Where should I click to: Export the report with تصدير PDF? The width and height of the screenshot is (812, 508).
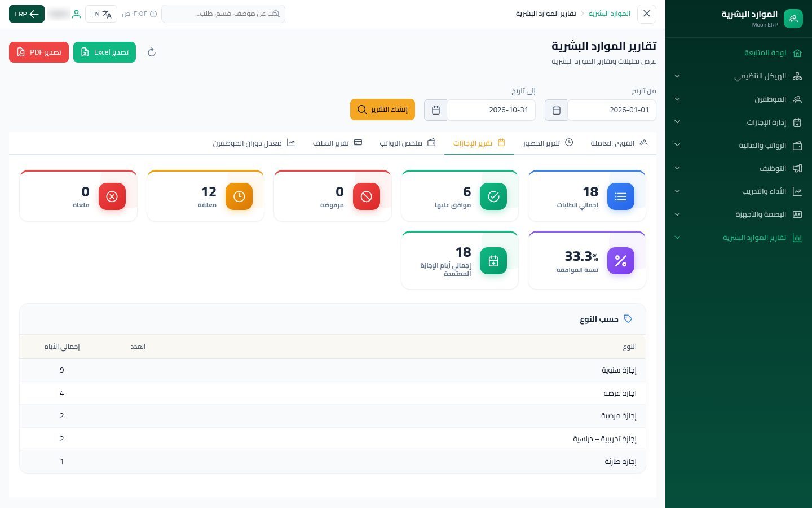click(39, 52)
